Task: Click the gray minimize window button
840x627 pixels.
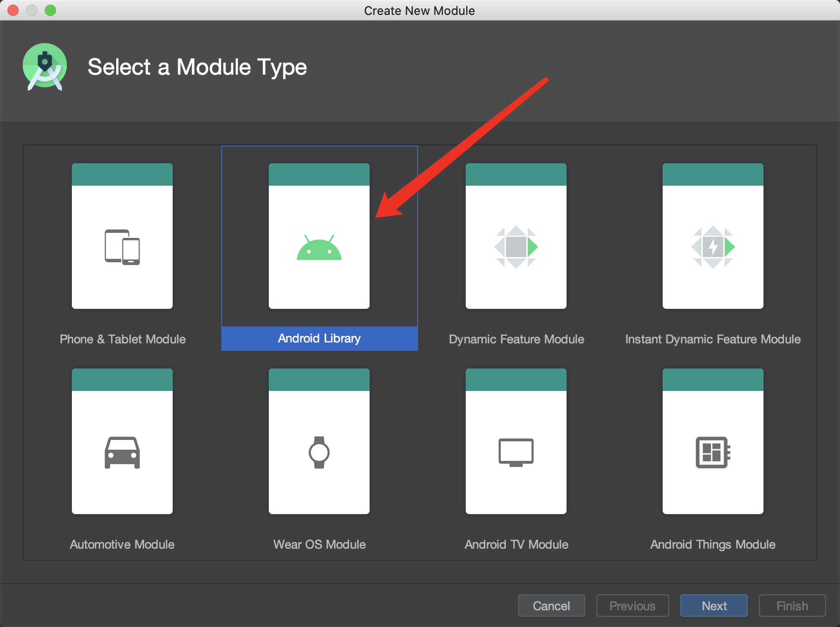Action: pyautogui.click(x=32, y=10)
